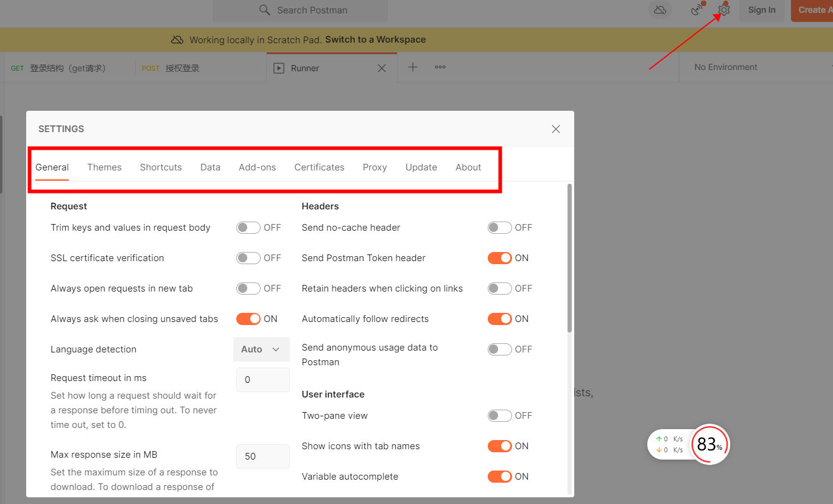This screenshot has width=833, height=504.
Task: Click the User interface section heading
Action: (x=333, y=394)
